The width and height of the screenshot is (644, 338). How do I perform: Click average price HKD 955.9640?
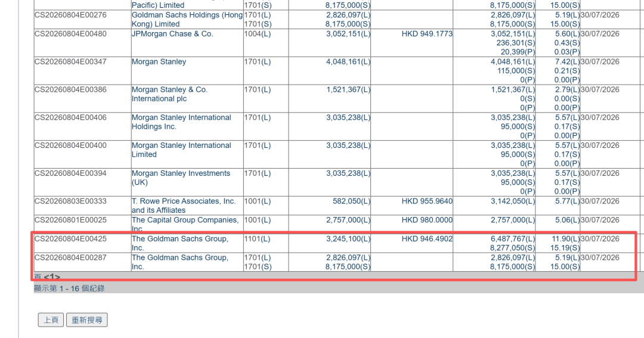pos(427,201)
